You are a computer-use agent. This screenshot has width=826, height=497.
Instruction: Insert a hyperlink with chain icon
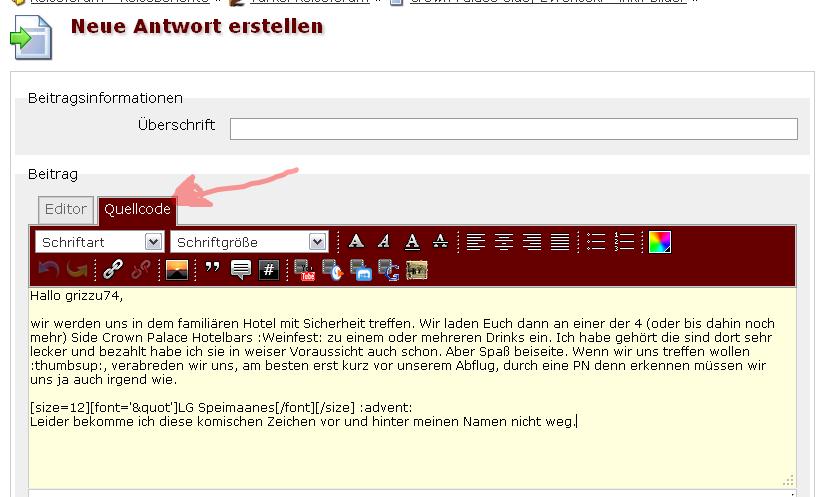[x=113, y=269]
